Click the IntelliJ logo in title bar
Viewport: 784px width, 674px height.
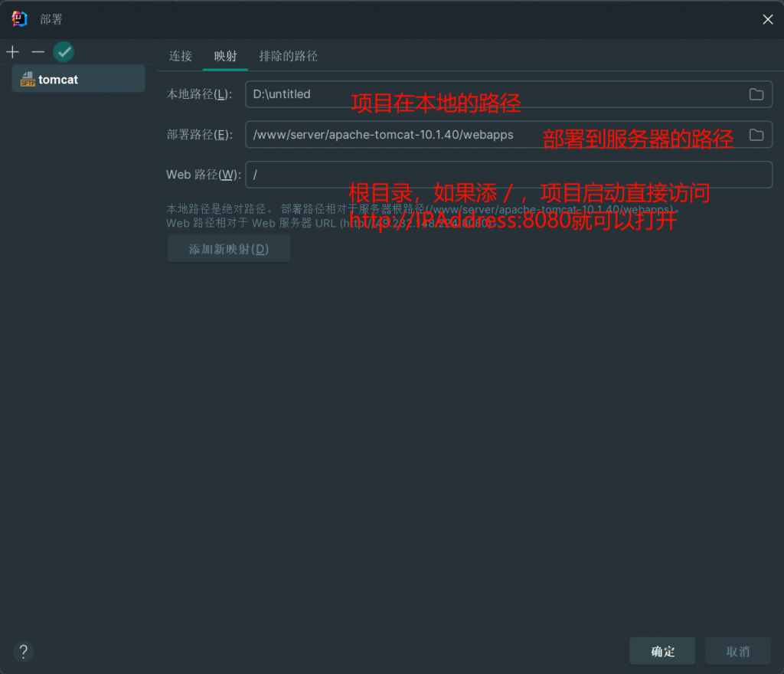21,19
